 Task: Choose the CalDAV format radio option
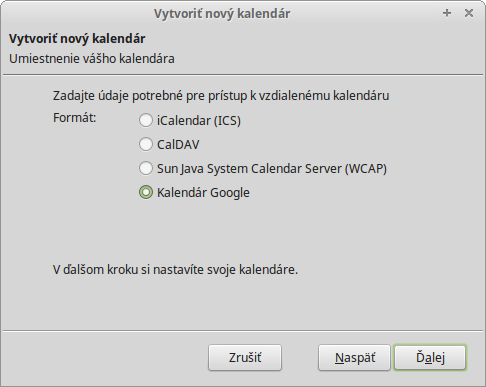(146, 144)
